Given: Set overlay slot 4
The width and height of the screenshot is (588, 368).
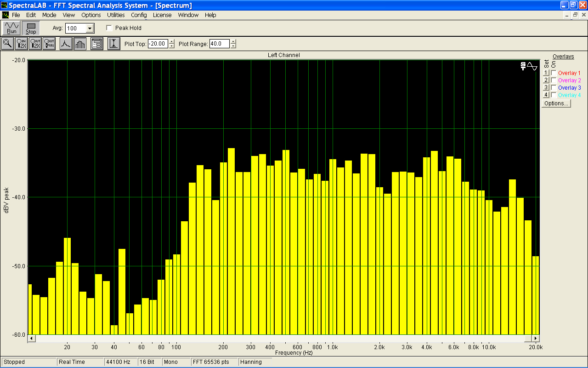Looking at the screenshot, I should coord(546,95).
